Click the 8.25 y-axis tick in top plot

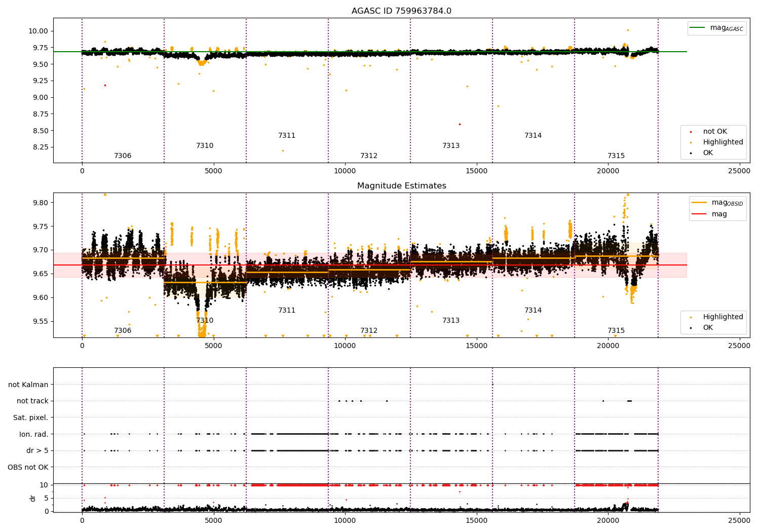pos(40,147)
